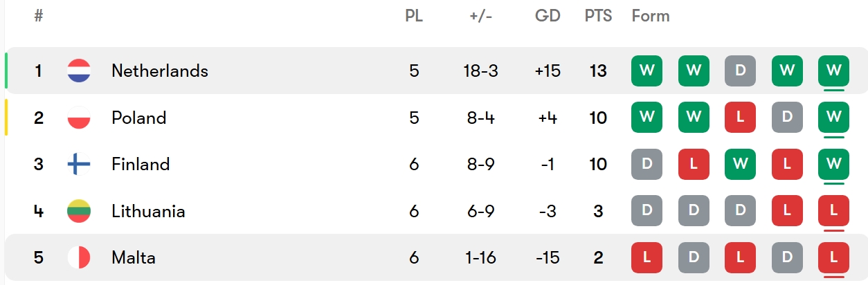Screen dimensions: 868x285
Task: Open Poland's red loss form badge
Action: tap(740, 118)
